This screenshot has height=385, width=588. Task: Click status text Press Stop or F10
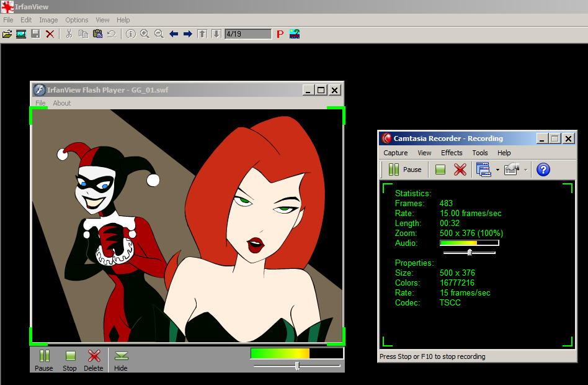432,356
